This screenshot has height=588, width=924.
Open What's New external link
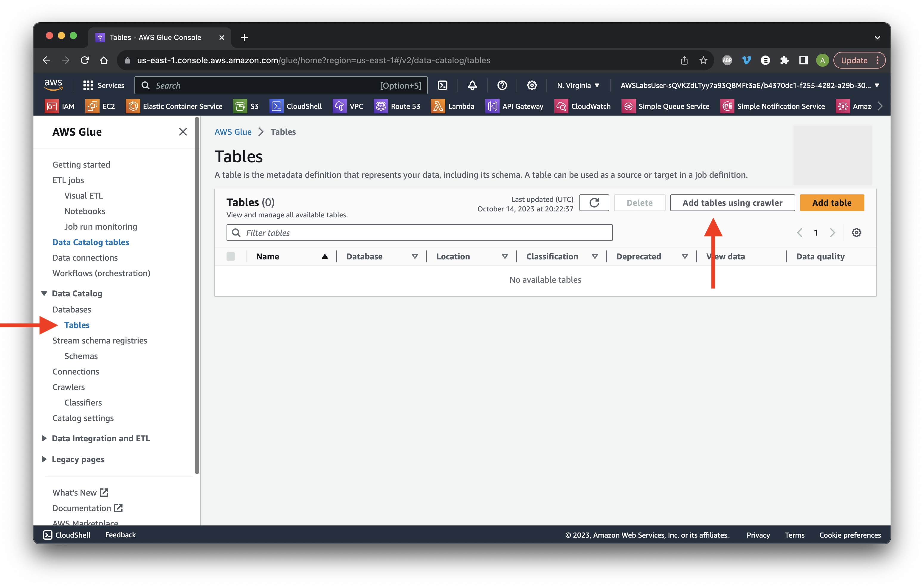(80, 492)
